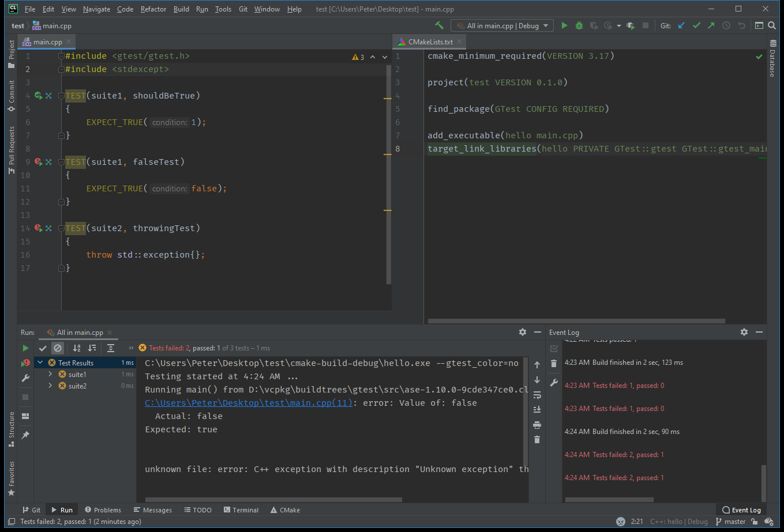
Task: Click the Git update project arrow
Action: pyautogui.click(x=681, y=25)
